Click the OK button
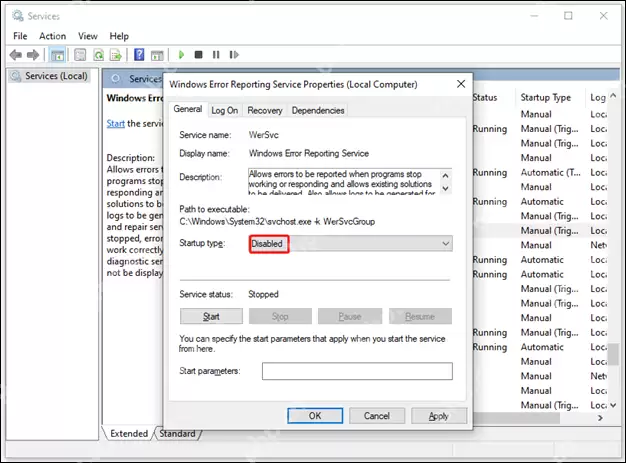The height and width of the screenshot is (463, 626). pos(315,416)
